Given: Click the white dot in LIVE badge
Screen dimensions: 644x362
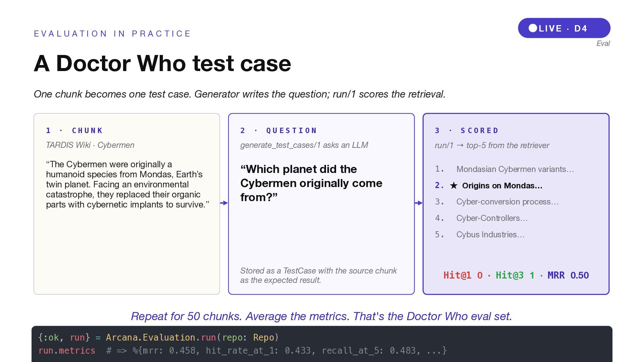Looking at the screenshot, I should click(x=533, y=28).
